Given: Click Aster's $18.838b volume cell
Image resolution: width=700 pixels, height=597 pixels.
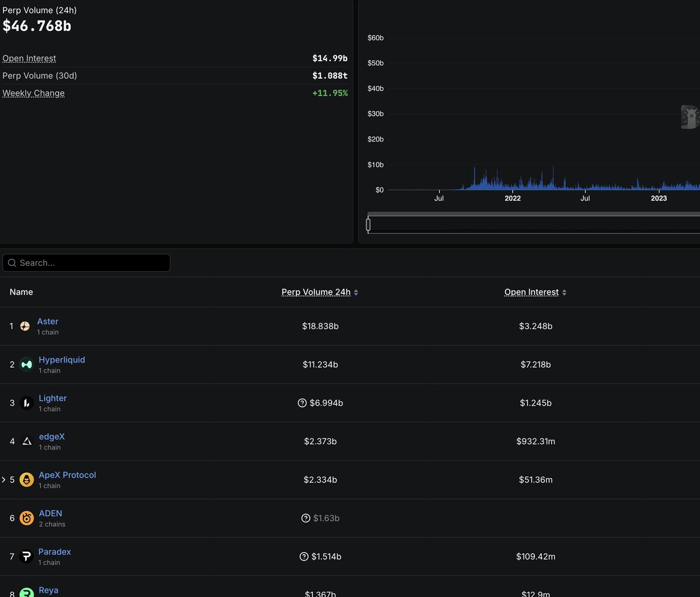Looking at the screenshot, I should coord(320,326).
